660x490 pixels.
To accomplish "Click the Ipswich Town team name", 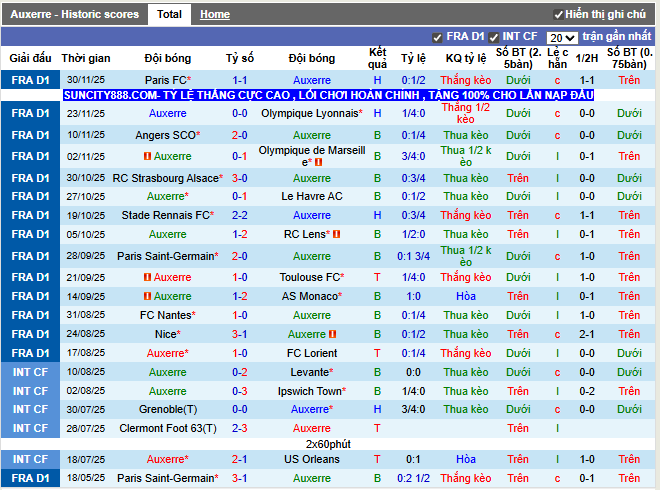I will tap(311, 391).
